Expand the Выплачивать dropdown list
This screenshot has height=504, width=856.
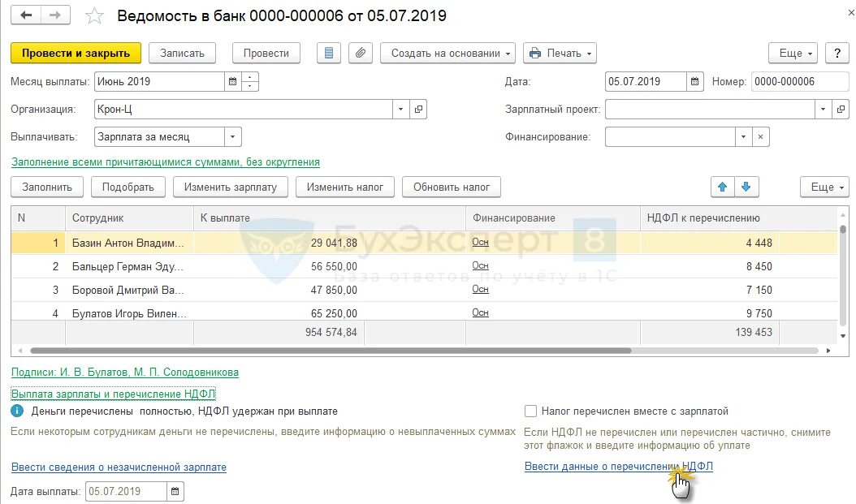click(x=232, y=137)
